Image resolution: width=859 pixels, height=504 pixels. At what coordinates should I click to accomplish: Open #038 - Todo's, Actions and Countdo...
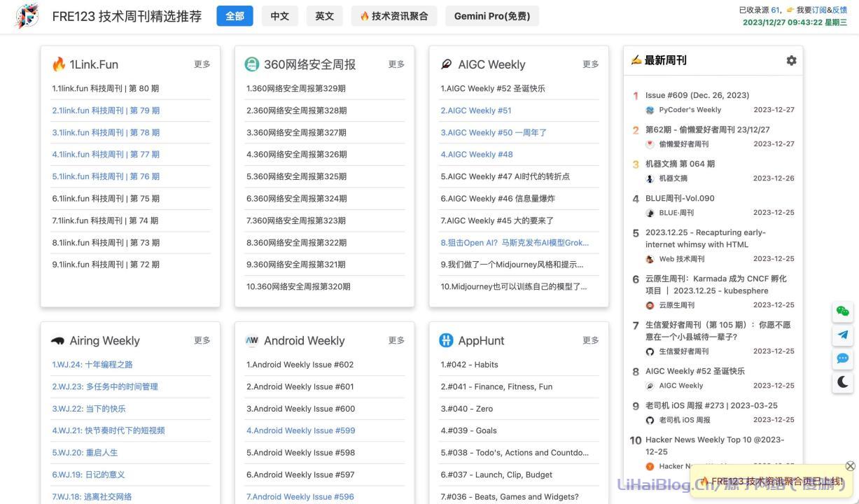click(x=515, y=453)
